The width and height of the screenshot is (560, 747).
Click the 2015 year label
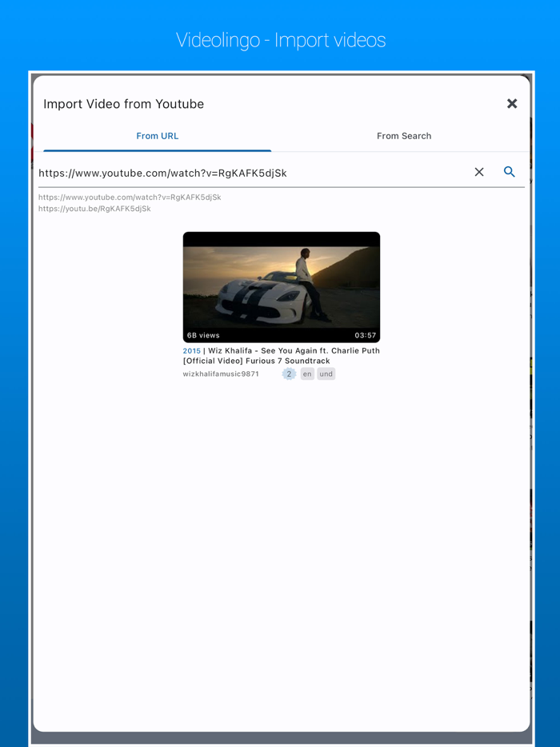coord(191,350)
